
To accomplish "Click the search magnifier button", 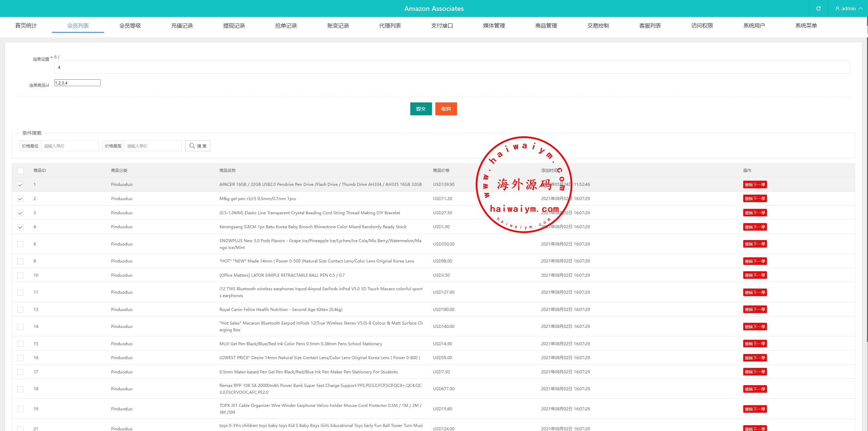I will pos(198,146).
